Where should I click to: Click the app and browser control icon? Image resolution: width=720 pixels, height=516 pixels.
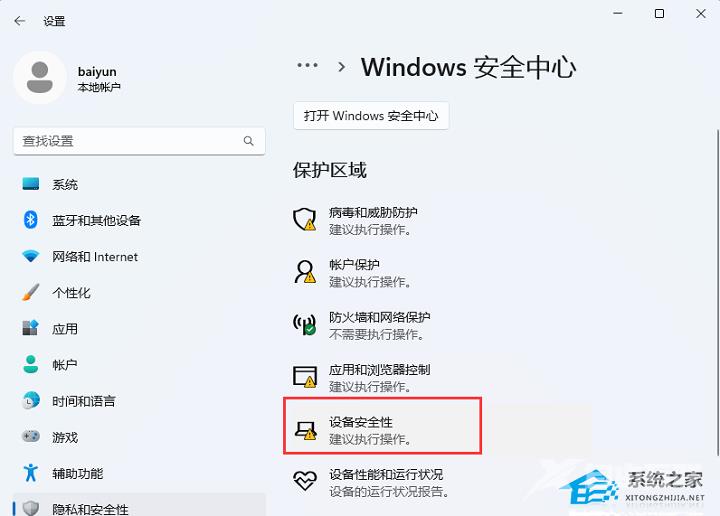click(x=304, y=376)
